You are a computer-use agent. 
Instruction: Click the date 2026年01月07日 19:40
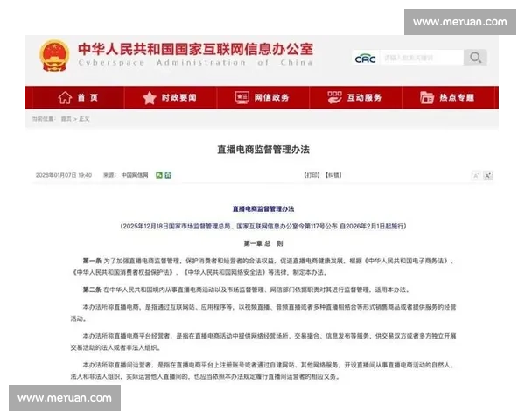[x=64, y=175]
